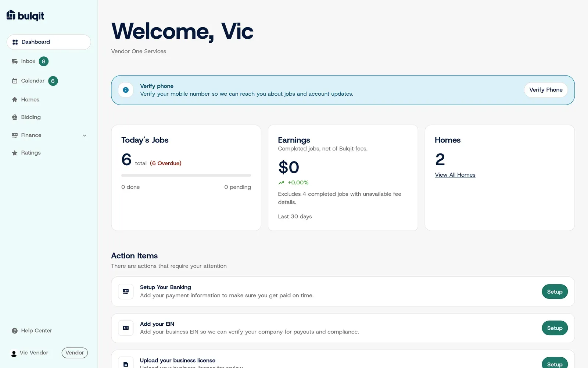
Task: Click the Finance icon in the sidebar
Action: click(x=15, y=135)
